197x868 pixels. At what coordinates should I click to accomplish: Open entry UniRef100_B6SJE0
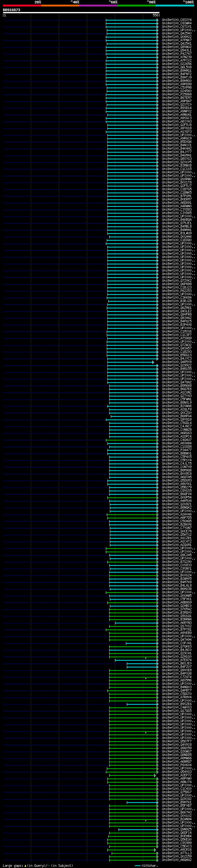tap(176, 663)
